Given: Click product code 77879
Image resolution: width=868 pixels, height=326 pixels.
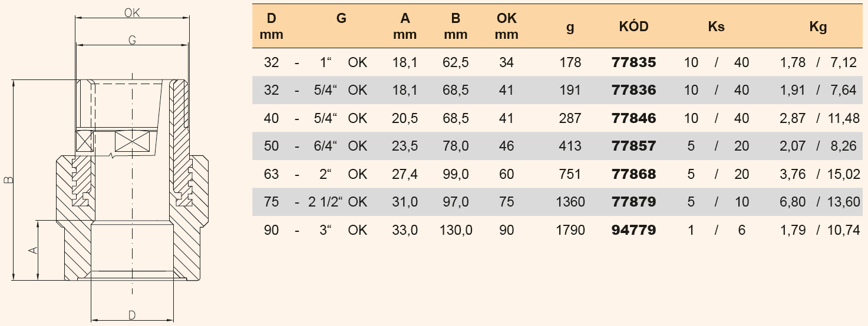Looking at the screenshot, I should tap(633, 202).
